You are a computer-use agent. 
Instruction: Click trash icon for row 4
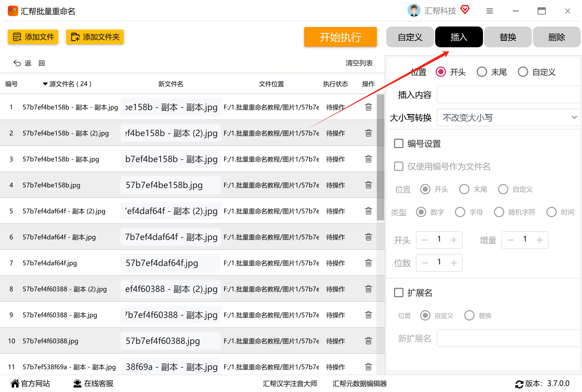(368, 185)
